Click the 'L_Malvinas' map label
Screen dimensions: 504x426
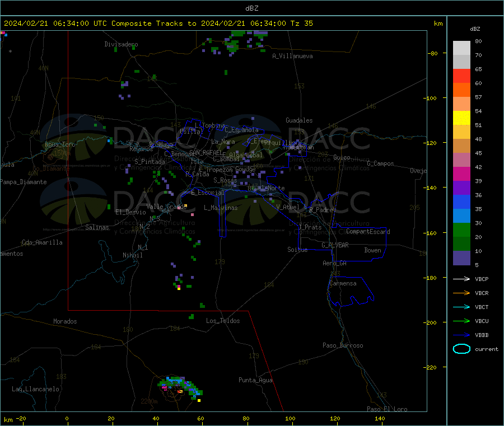click(221, 208)
